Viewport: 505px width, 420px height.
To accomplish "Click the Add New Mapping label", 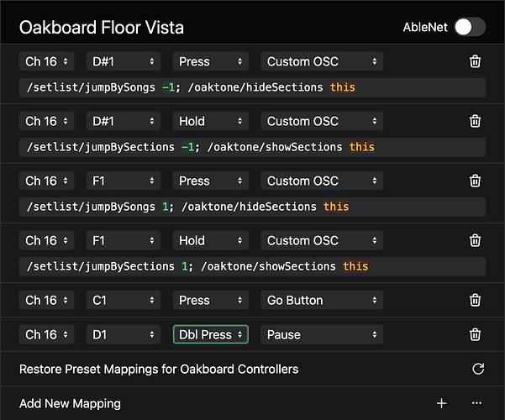I will click(x=70, y=403).
